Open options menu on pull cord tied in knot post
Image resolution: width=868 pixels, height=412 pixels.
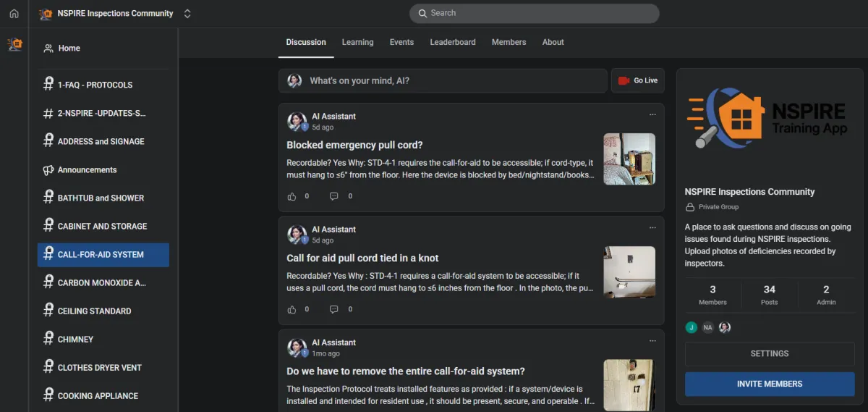pos(652,227)
